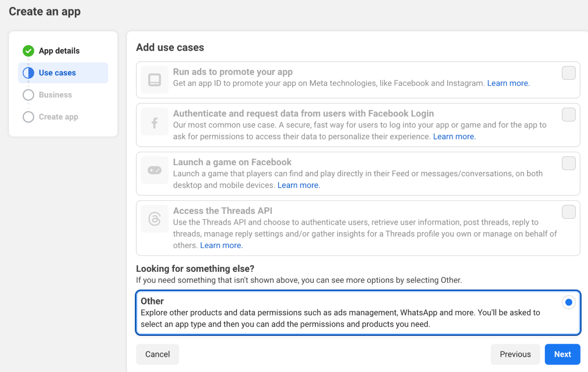Screen dimensions: 588x372
Task: Click the half-filled Use cases step icon
Action: tap(29, 73)
